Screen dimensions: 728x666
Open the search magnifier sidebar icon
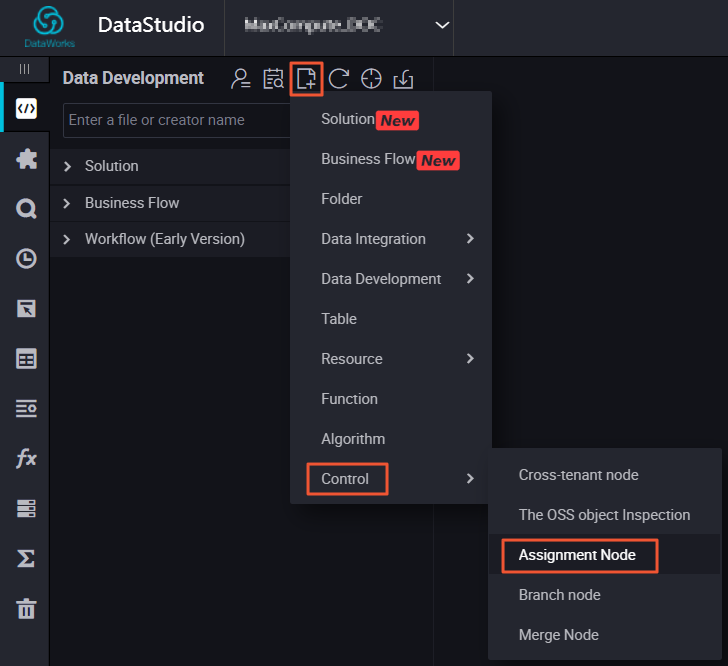tap(26, 209)
